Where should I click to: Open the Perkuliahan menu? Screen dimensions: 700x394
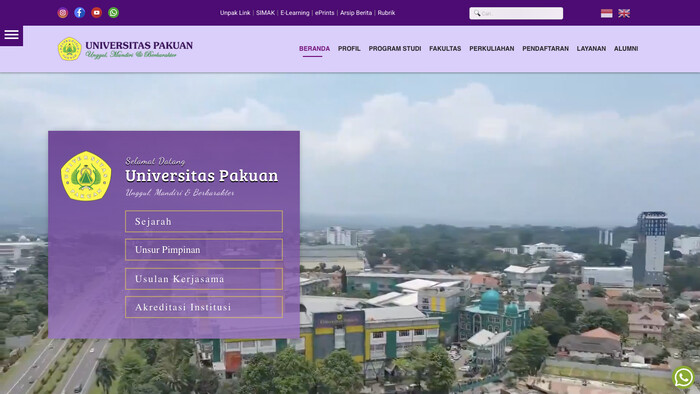coord(492,49)
